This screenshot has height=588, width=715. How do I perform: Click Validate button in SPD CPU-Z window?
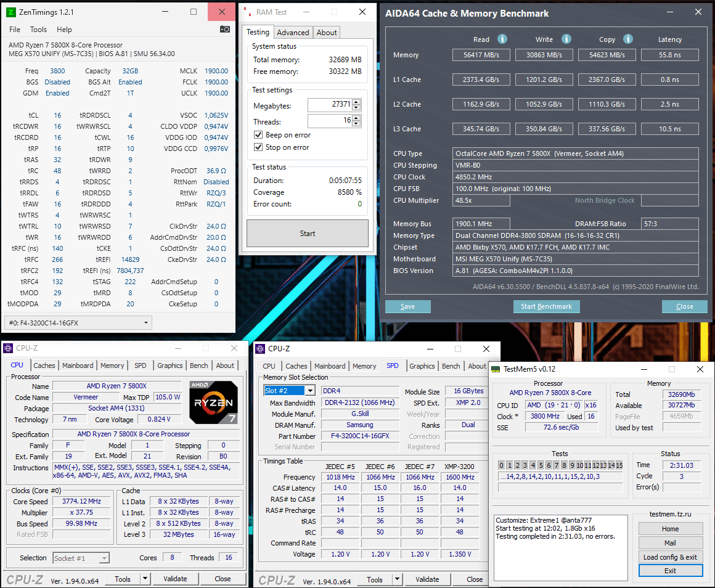pos(427,579)
